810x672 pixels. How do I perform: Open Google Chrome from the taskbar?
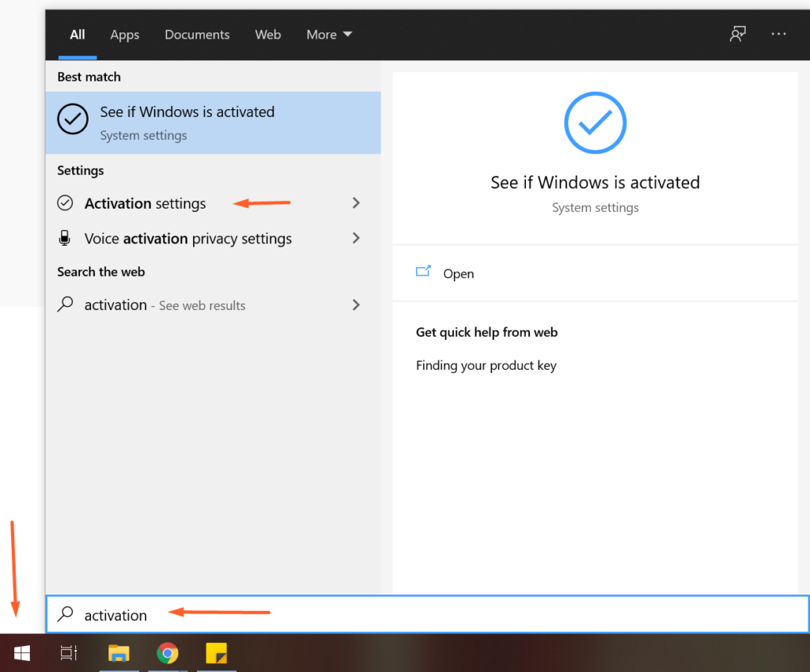coord(168,653)
